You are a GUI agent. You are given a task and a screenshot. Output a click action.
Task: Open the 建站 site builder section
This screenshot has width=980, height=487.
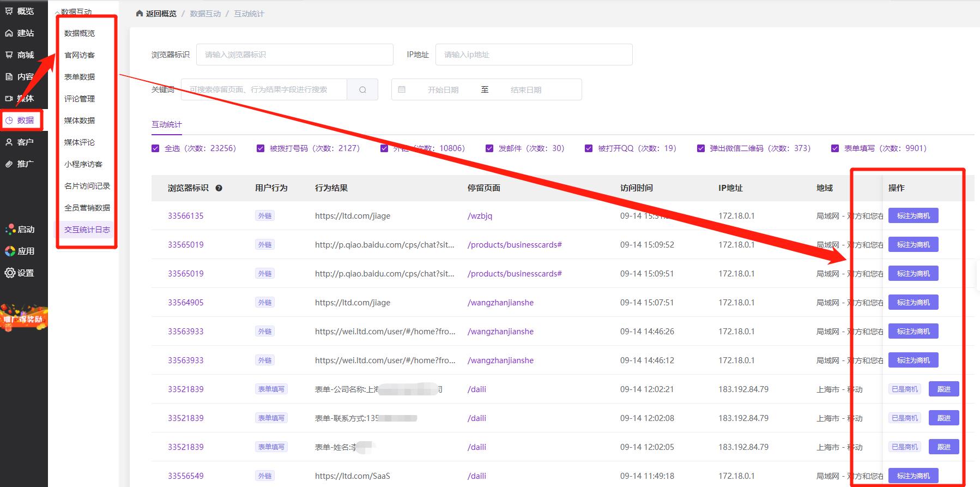(19, 33)
